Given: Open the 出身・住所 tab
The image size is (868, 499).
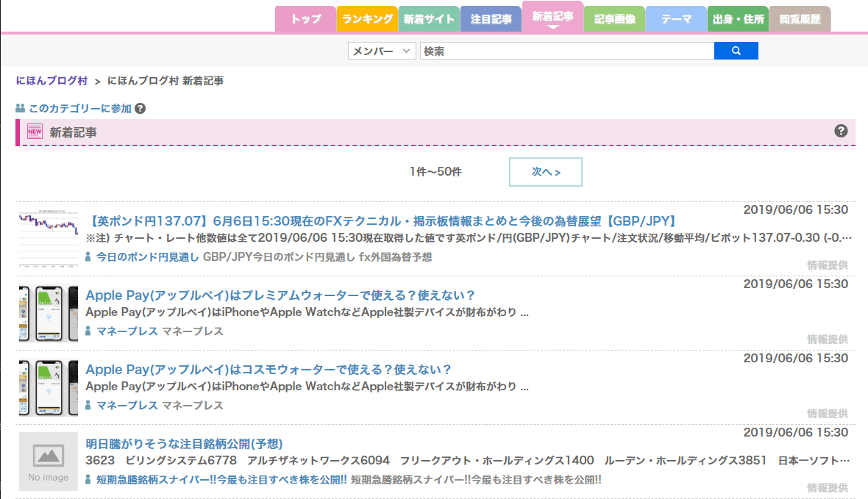Looking at the screenshot, I should pyautogui.click(x=738, y=19).
